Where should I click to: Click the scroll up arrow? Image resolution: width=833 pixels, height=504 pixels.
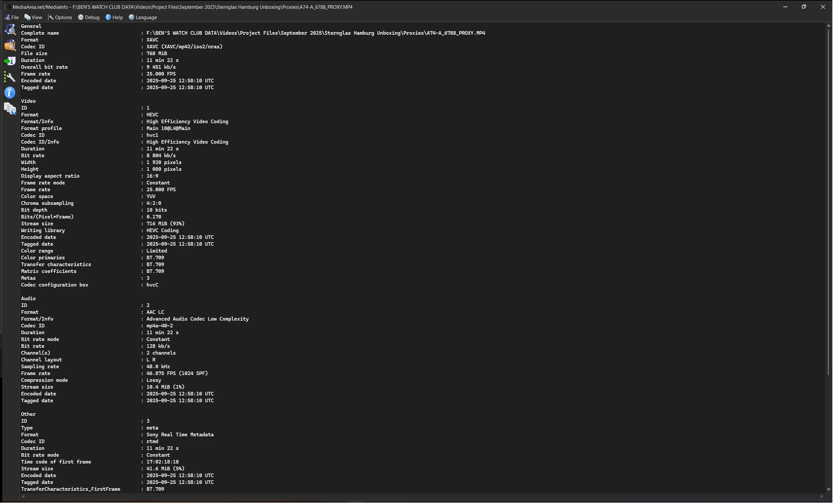[x=828, y=26]
